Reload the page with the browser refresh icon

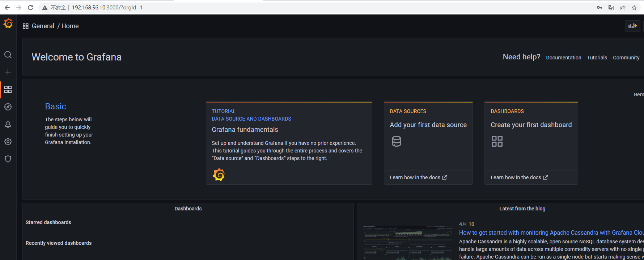click(x=30, y=8)
